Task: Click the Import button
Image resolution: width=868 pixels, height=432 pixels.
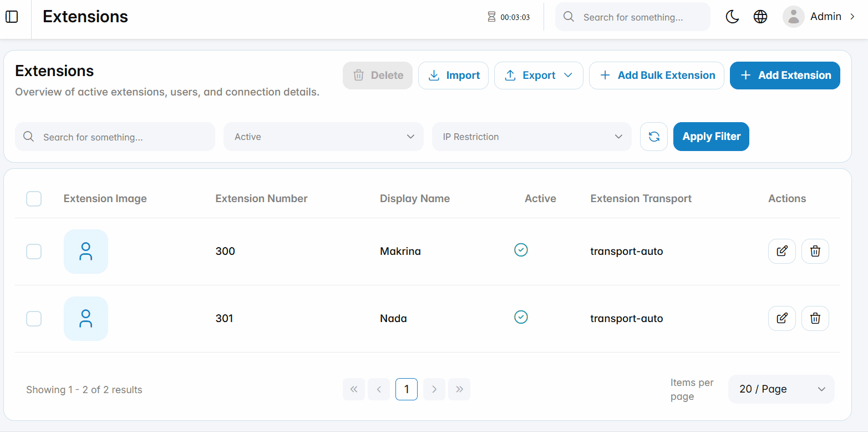Action: (x=453, y=76)
